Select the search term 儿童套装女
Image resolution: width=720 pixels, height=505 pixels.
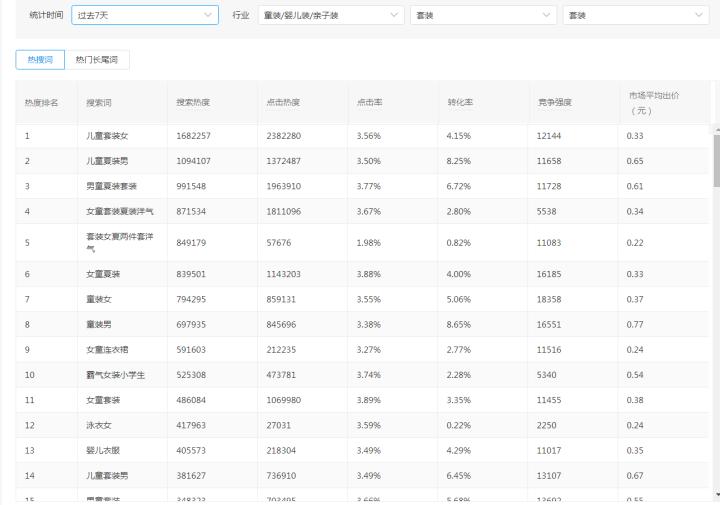(x=107, y=136)
